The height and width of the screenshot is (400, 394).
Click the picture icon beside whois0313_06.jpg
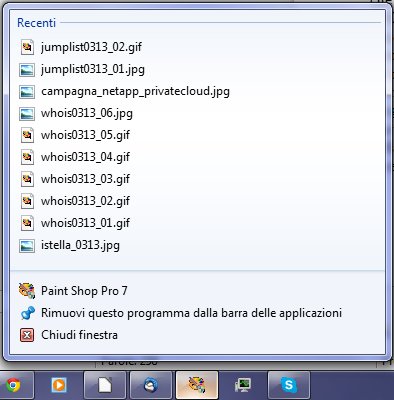pyautogui.click(x=27, y=113)
